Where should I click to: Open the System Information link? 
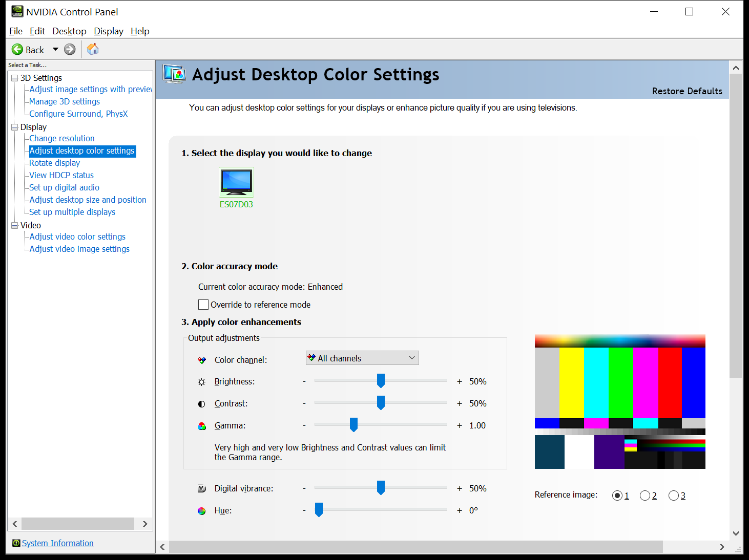(x=58, y=543)
